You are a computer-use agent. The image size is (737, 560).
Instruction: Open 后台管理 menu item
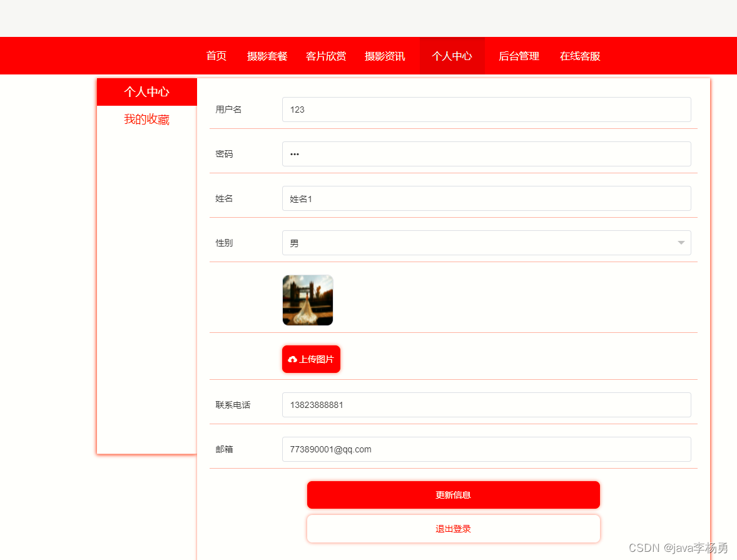point(519,56)
